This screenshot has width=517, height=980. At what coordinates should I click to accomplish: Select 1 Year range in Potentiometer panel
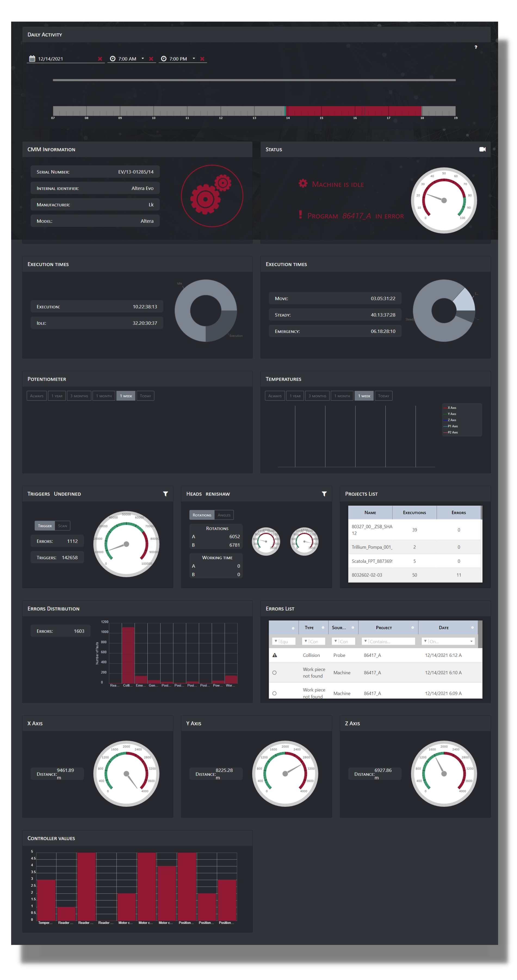(x=57, y=396)
